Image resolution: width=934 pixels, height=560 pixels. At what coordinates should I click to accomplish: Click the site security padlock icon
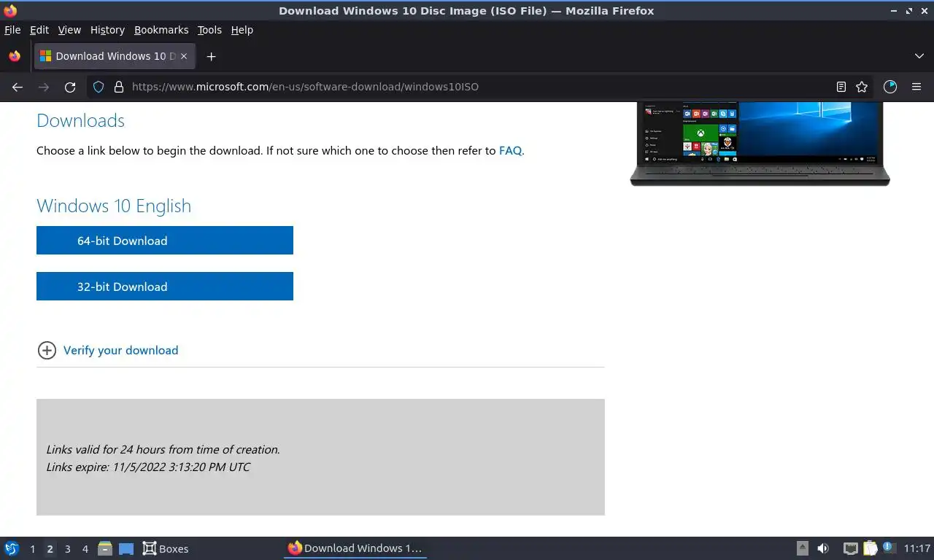[x=119, y=87]
